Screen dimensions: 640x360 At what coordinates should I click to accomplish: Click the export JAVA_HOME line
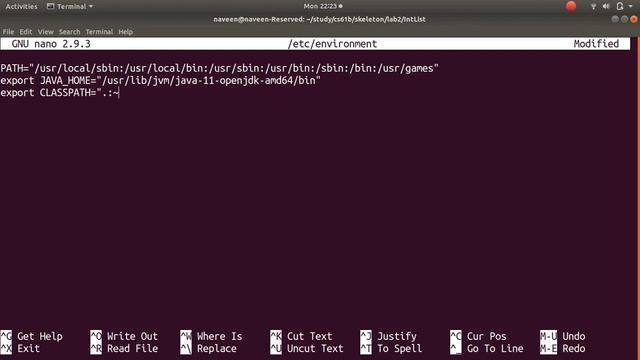[160, 80]
